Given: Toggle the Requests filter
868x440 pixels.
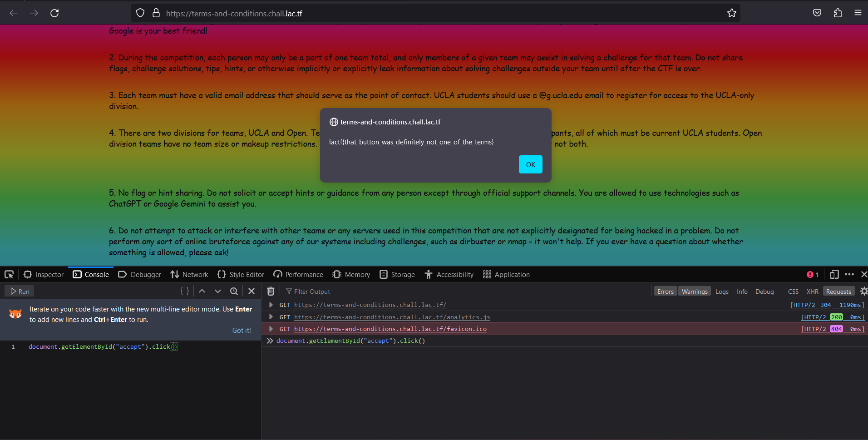Looking at the screenshot, I should tap(838, 292).
